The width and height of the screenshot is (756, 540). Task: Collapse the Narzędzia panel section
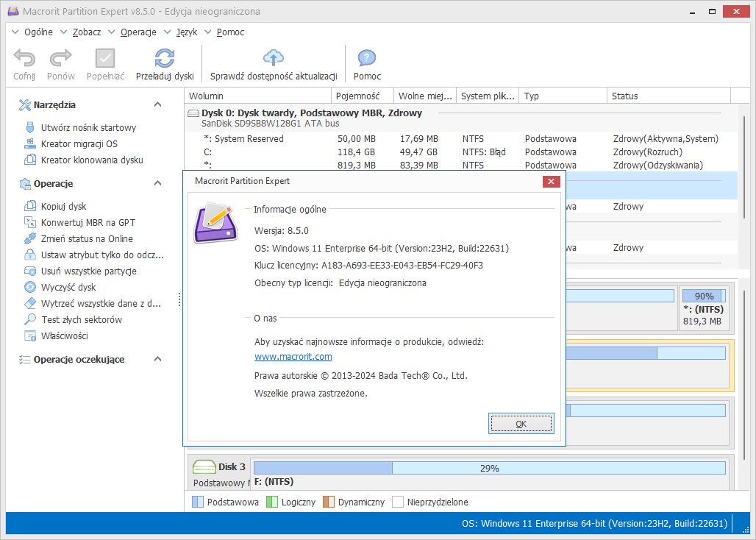click(157, 104)
